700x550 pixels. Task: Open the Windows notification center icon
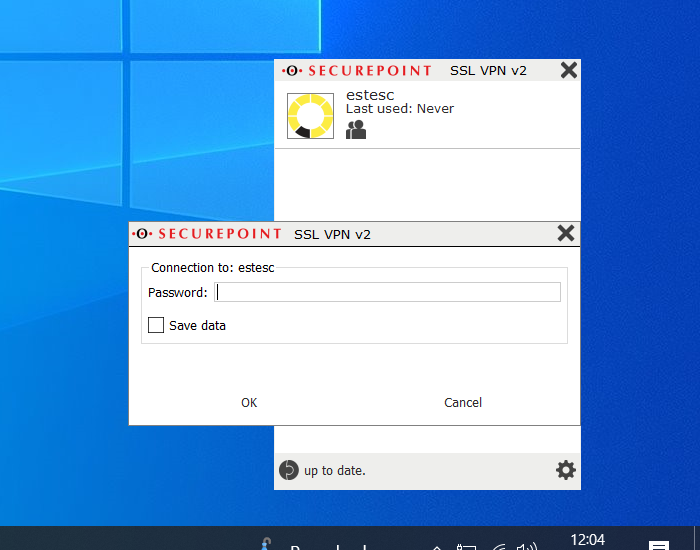click(659, 545)
